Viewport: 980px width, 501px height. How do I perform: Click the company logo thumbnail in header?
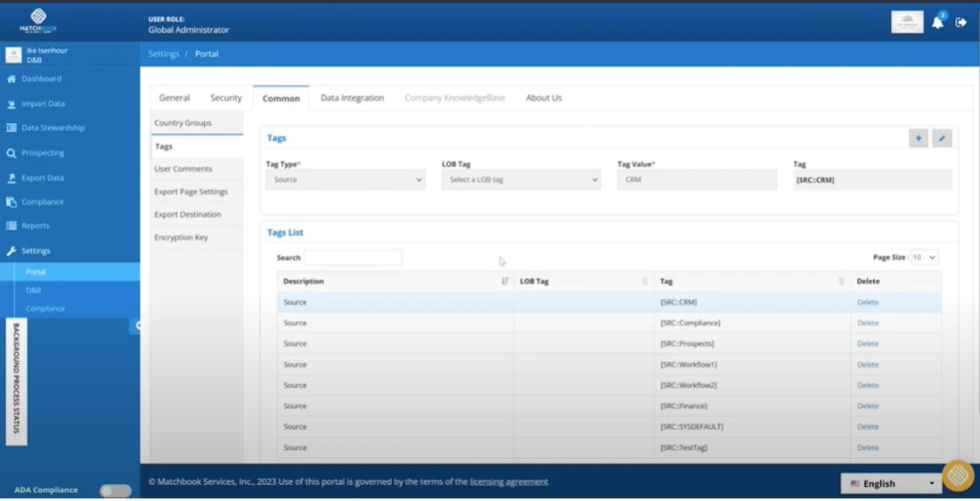[x=907, y=22]
